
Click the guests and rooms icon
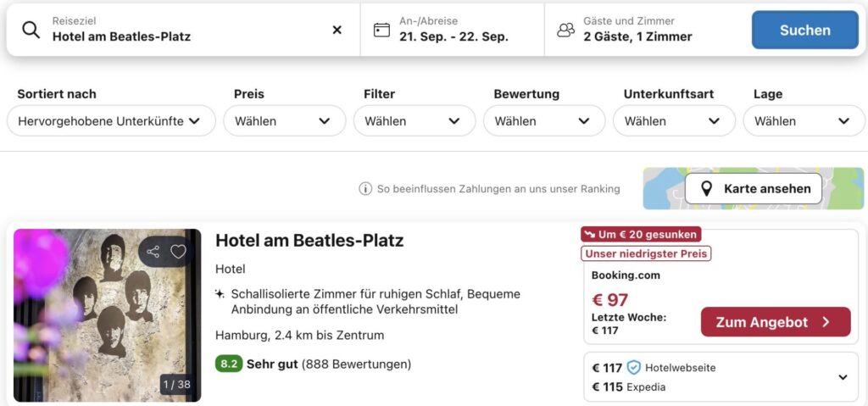[x=565, y=30]
